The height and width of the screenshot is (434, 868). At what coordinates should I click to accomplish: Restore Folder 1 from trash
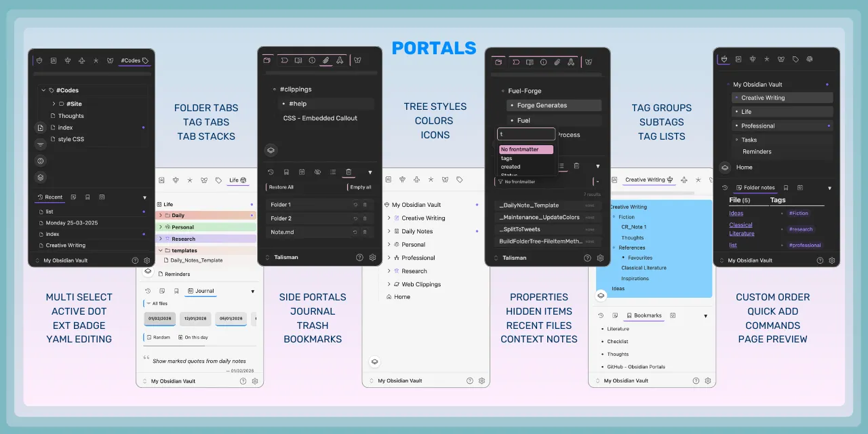click(355, 205)
